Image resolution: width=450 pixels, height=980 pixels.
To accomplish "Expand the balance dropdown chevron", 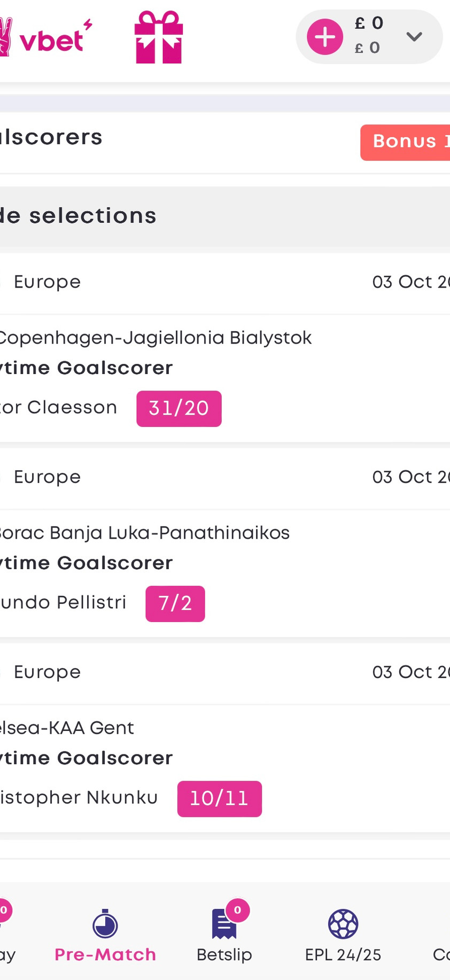I will (414, 36).
